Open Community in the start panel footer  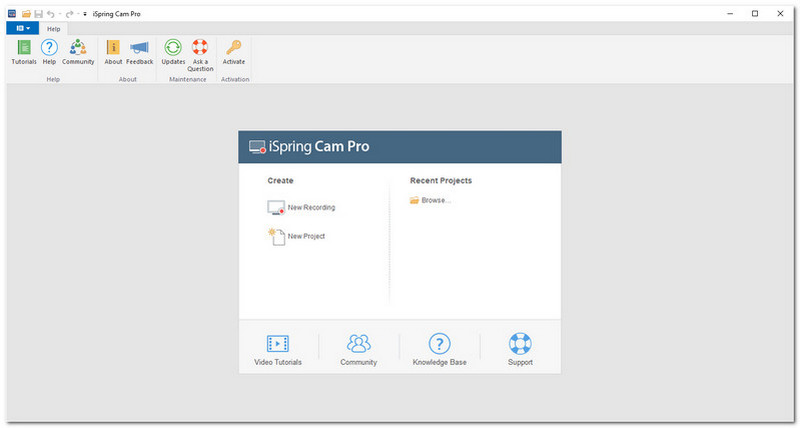(359, 350)
